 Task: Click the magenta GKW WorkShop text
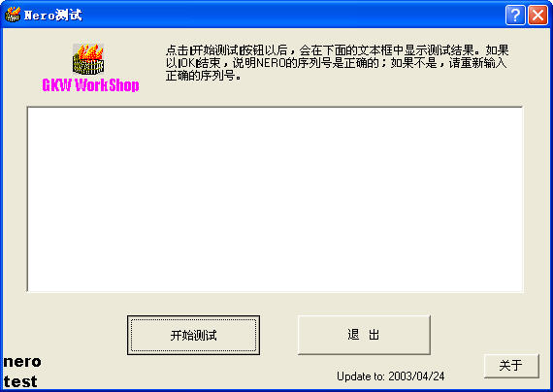tap(90, 85)
